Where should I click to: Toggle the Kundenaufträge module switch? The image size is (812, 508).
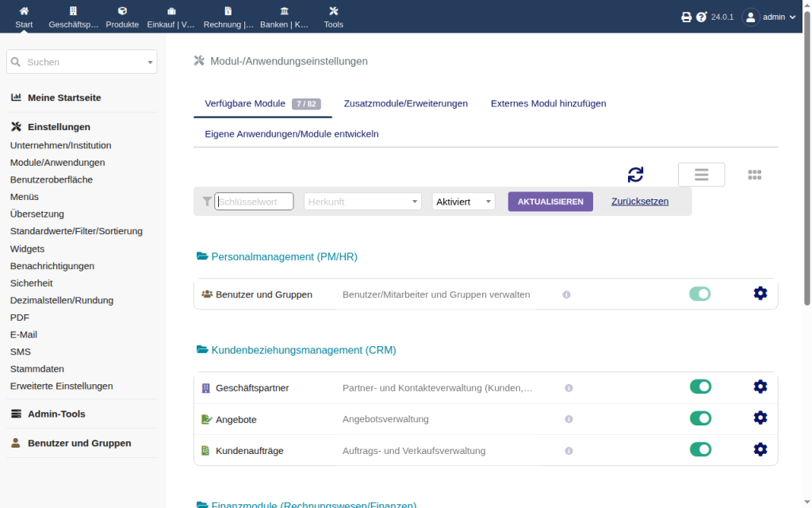tap(700, 449)
